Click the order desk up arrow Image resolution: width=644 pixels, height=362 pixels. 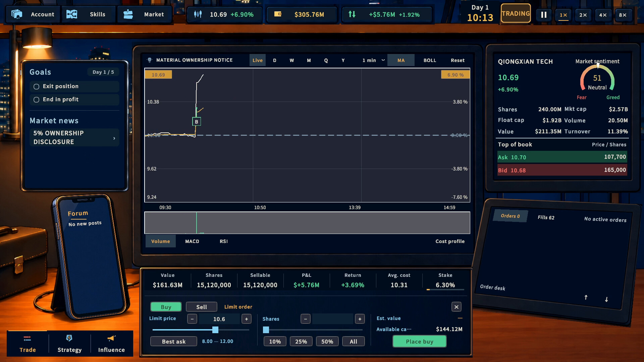point(586,297)
